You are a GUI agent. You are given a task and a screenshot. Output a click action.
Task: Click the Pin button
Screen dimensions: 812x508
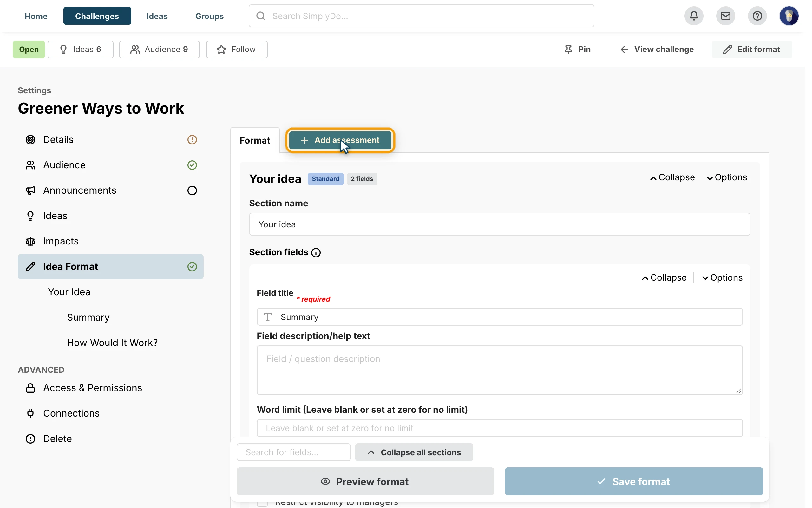click(x=577, y=50)
